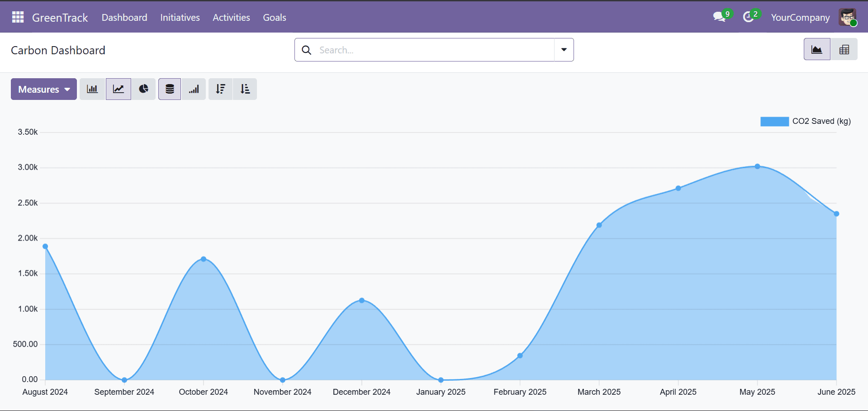Screen dimensions: 868x411
Task: Go to the Dashboard menu
Action: (x=124, y=17)
